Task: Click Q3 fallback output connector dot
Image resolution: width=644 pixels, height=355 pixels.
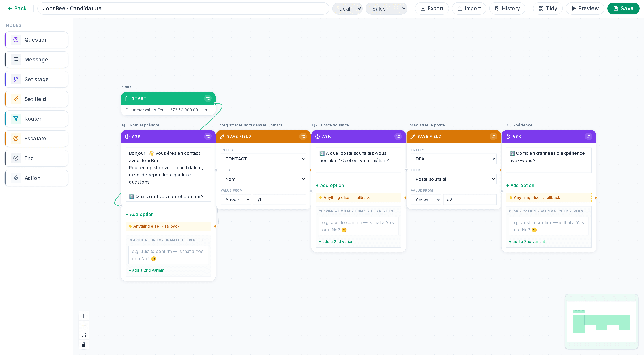Action: tap(596, 198)
